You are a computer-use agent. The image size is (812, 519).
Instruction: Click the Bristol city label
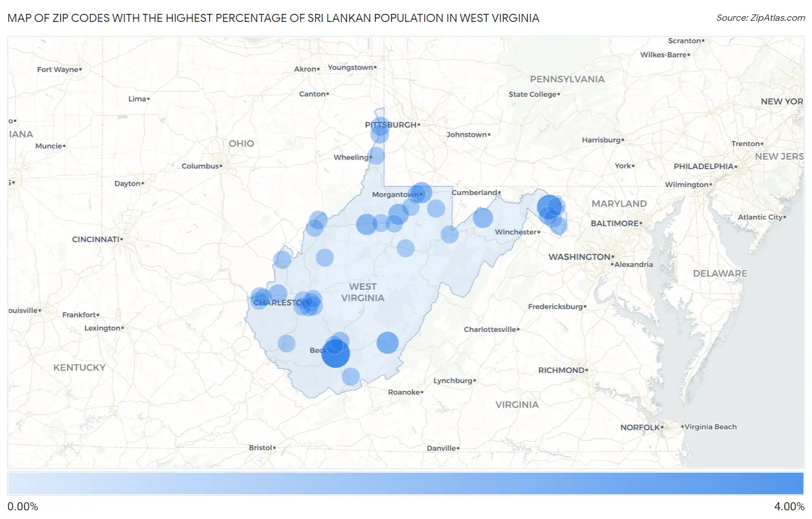tap(260, 448)
